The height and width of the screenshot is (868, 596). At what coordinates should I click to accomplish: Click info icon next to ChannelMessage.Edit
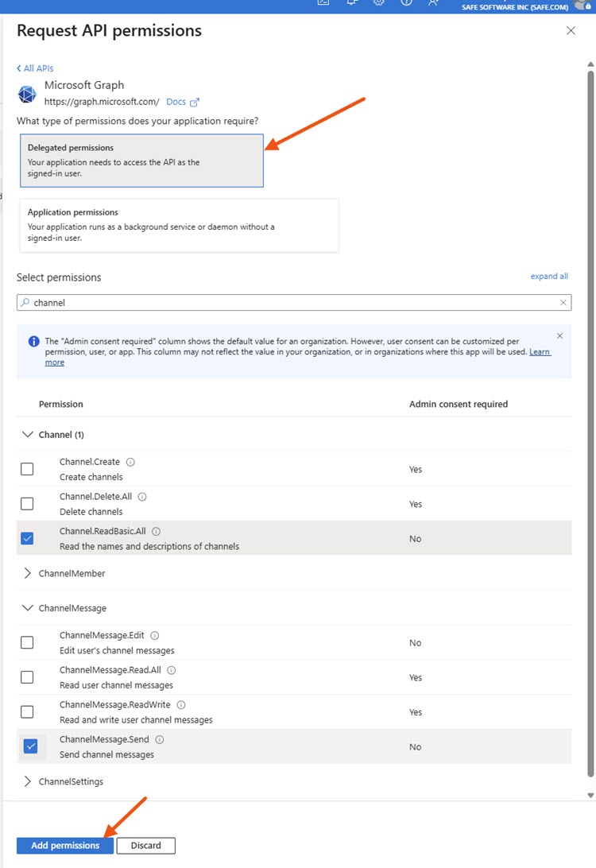pyautogui.click(x=154, y=636)
